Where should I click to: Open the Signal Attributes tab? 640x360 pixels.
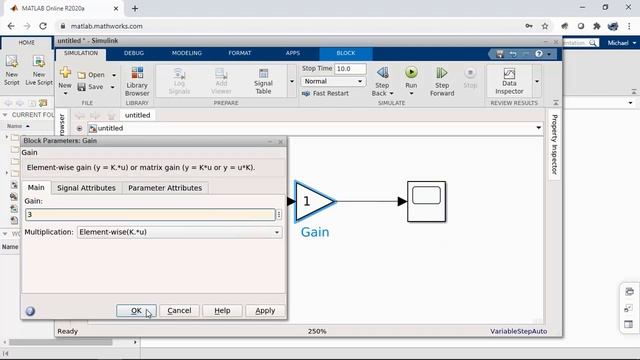[x=86, y=188]
